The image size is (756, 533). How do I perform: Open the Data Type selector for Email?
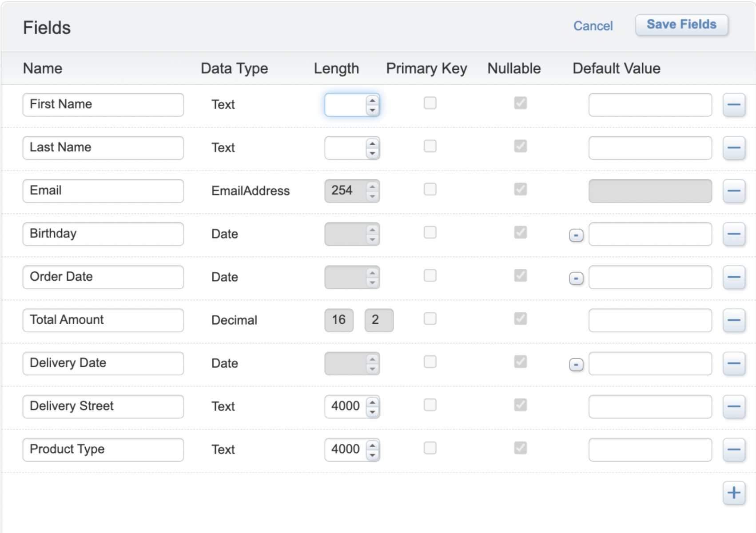tap(250, 191)
